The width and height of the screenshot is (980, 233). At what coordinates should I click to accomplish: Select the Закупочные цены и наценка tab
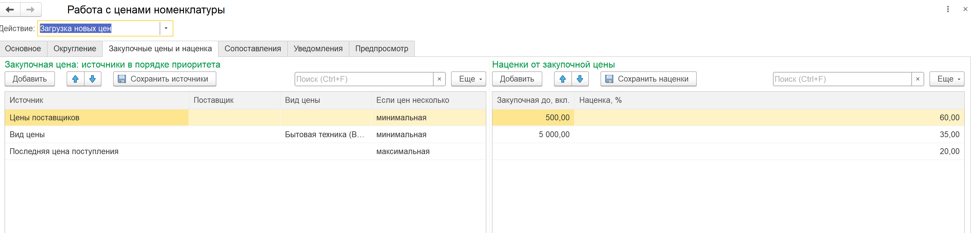[160, 49]
